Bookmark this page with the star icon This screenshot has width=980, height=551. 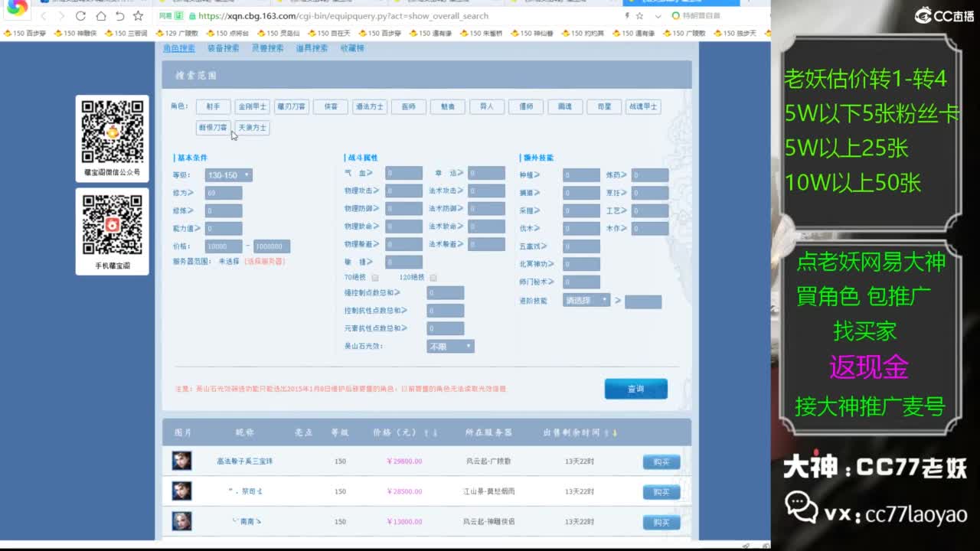click(639, 16)
